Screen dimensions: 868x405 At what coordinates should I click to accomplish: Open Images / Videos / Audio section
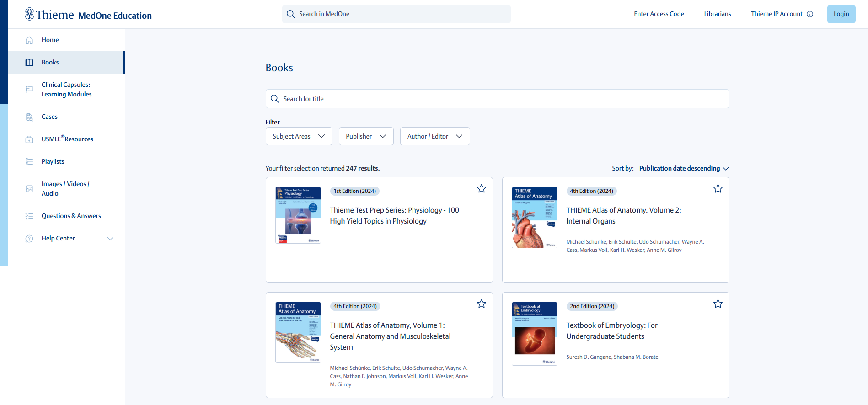tap(65, 189)
